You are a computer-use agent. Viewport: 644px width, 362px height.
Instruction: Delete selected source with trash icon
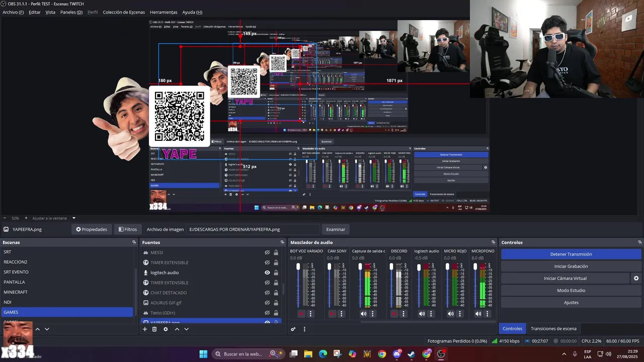tap(154, 329)
